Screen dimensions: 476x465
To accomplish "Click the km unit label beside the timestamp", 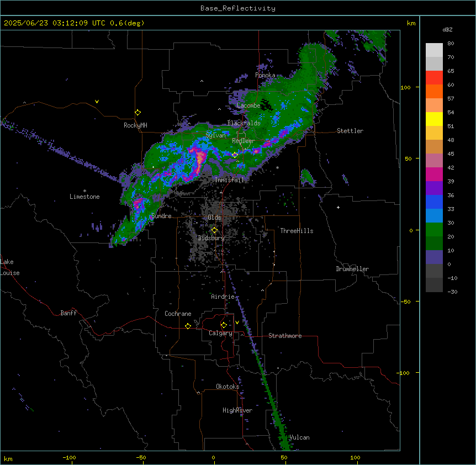I will coord(411,23).
